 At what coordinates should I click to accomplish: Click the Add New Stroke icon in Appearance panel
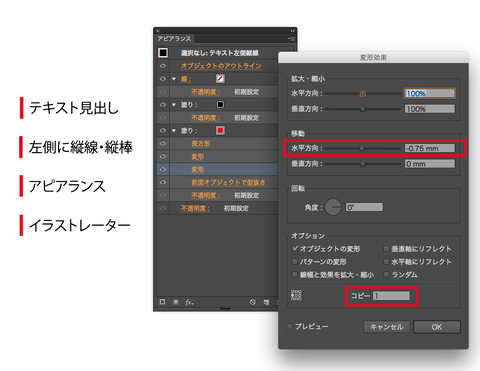pyautogui.click(x=162, y=302)
